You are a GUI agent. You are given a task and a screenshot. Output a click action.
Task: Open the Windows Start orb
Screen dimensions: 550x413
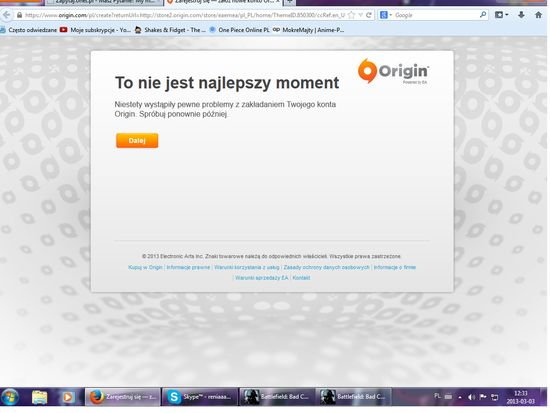(10, 397)
